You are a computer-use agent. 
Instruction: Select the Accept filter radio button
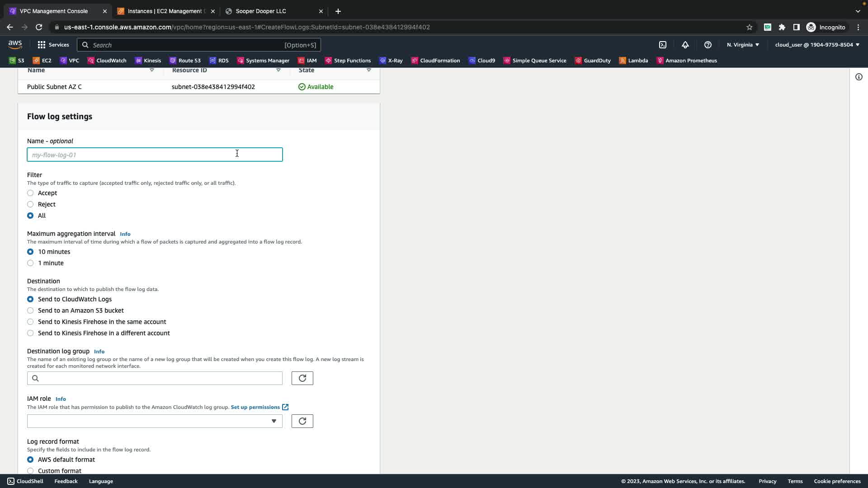[30, 193]
